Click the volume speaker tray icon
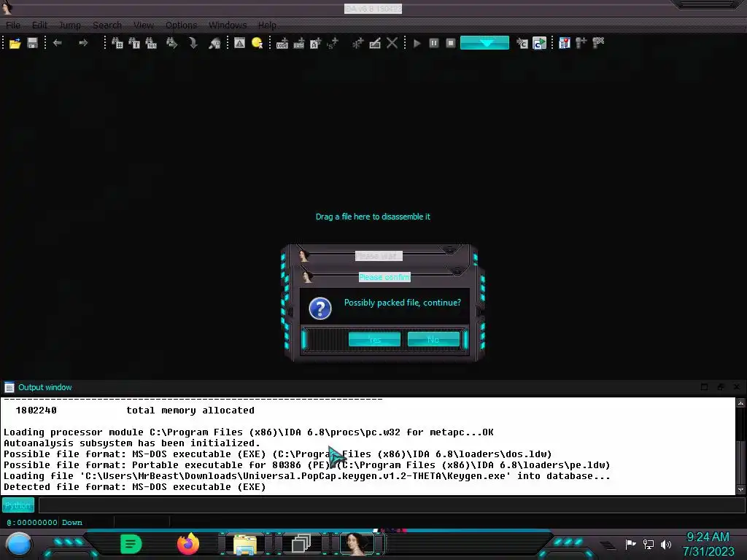747x560 pixels. tap(666, 544)
